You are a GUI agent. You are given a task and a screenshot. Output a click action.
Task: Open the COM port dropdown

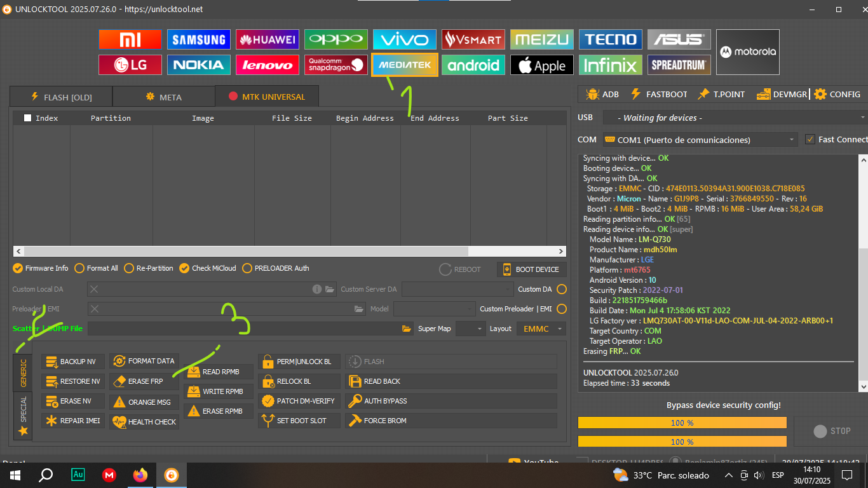699,139
